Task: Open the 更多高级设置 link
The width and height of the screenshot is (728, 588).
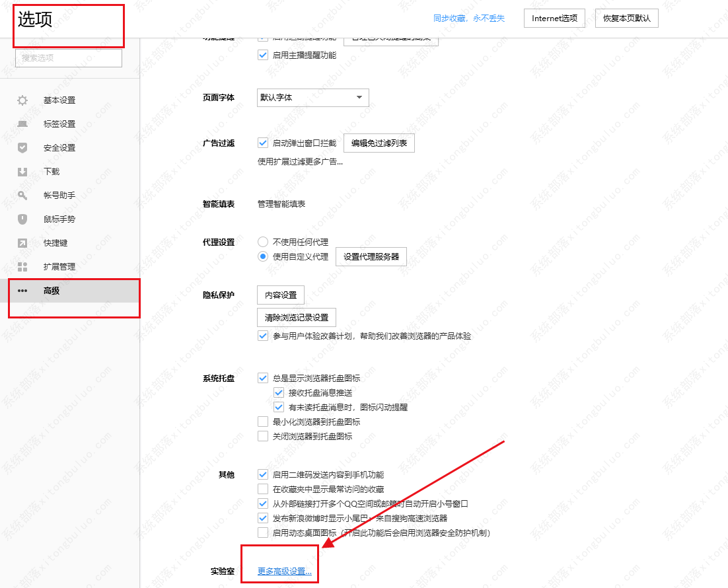Action: click(x=285, y=571)
